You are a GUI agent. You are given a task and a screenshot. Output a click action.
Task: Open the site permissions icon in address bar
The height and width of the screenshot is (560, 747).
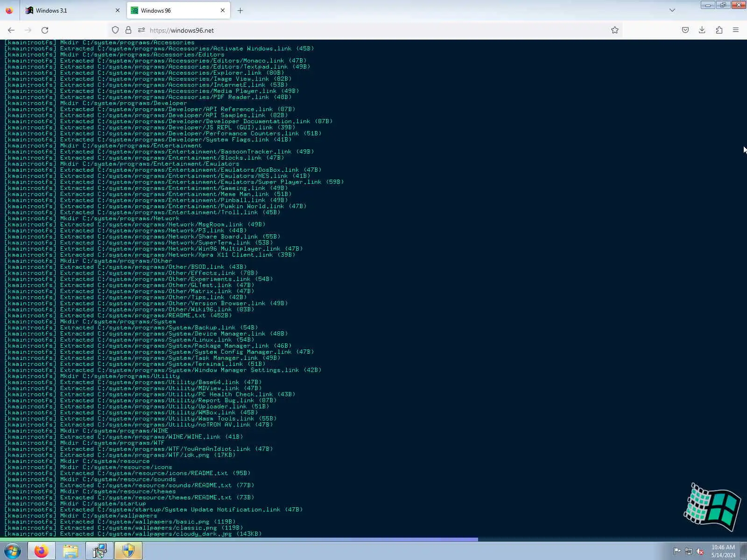(141, 30)
